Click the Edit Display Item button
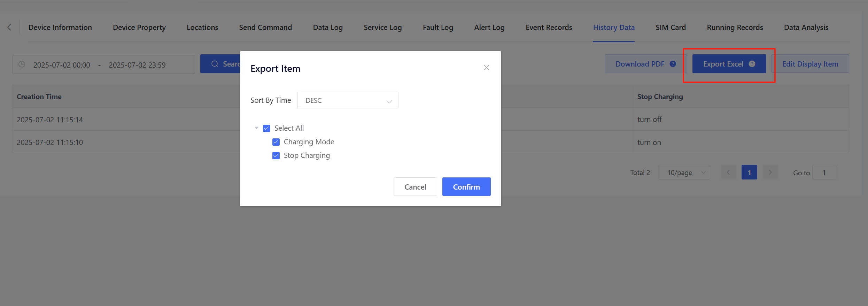868x306 pixels. click(810, 64)
